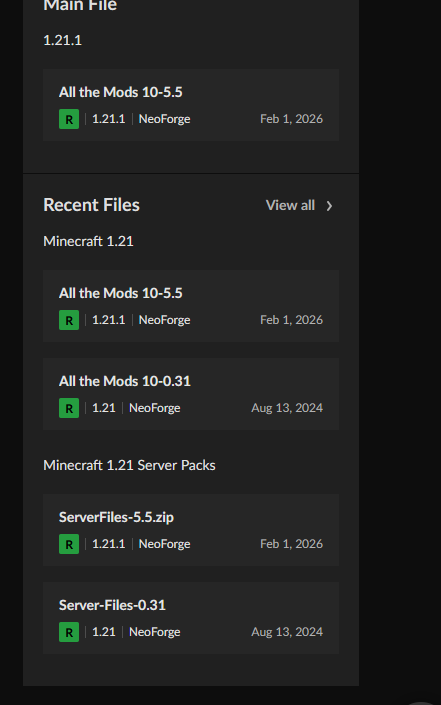Image resolution: width=441 pixels, height=705 pixels.
Task: Click the Minecraft 1.21 Server Packs heading
Action: [x=129, y=465]
